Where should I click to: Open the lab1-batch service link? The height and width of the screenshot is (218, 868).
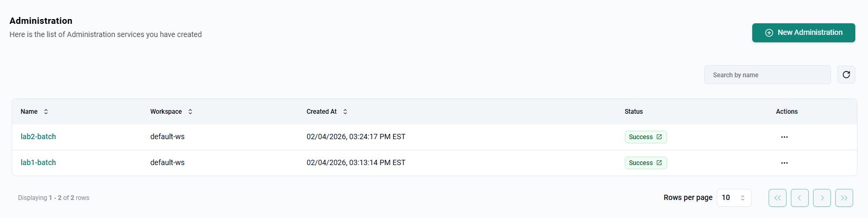pyautogui.click(x=38, y=162)
